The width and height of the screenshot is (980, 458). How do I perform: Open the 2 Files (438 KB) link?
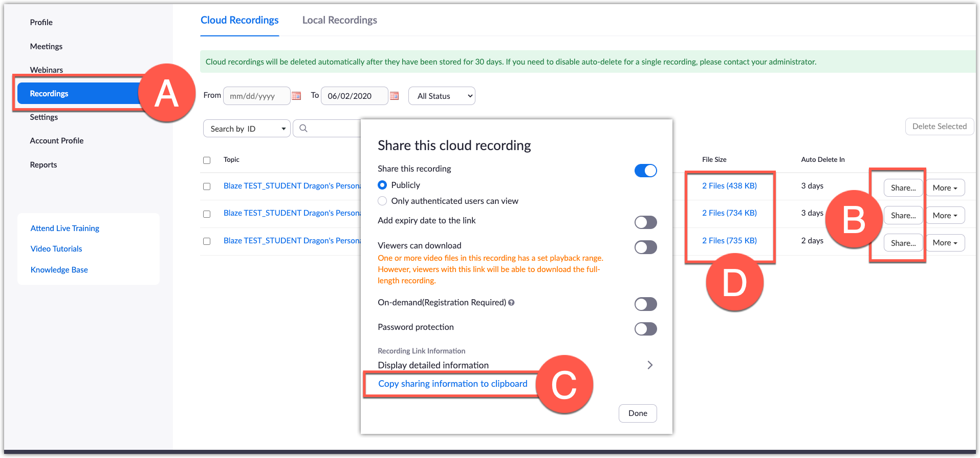(x=729, y=185)
